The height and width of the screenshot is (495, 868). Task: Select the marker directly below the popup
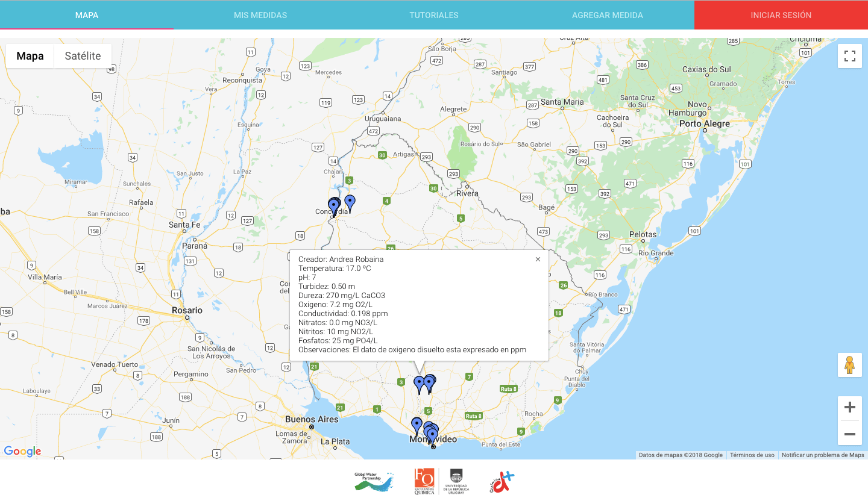tap(419, 383)
